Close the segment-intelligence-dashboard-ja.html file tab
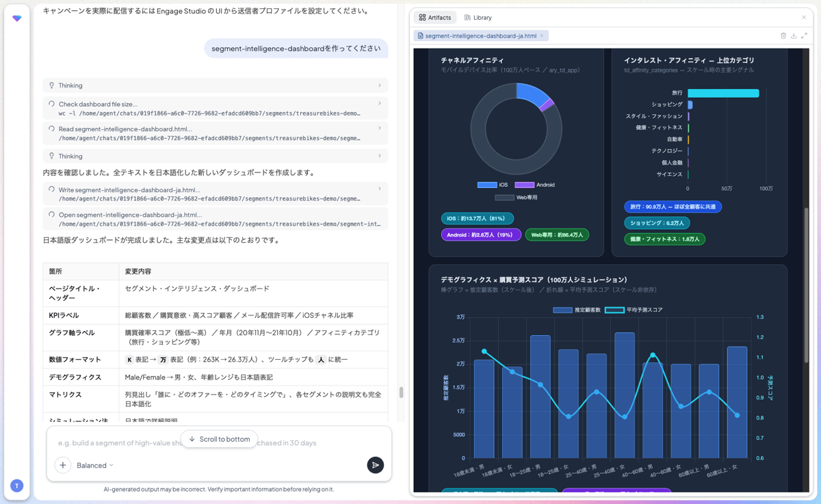This screenshot has width=821, height=504. pyautogui.click(x=542, y=36)
